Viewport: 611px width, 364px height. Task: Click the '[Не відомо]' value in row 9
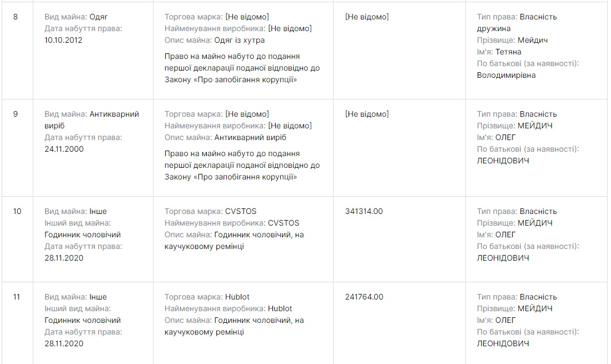tap(367, 114)
